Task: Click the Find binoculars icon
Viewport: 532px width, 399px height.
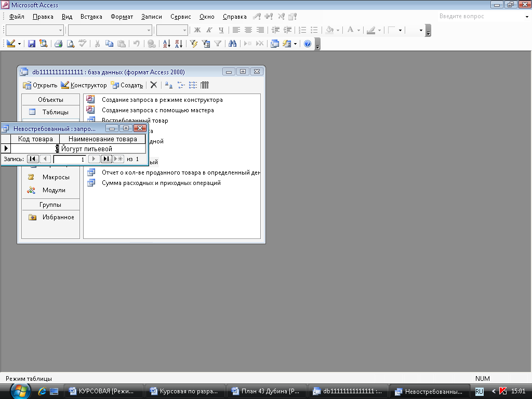Action: tap(232, 44)
